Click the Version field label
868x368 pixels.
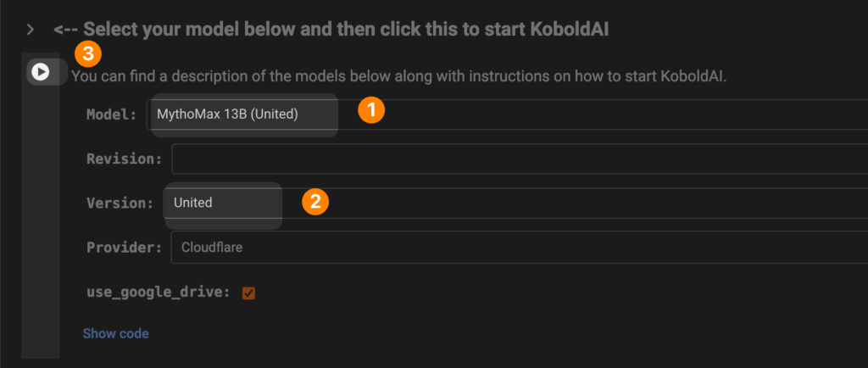[120, 203]
